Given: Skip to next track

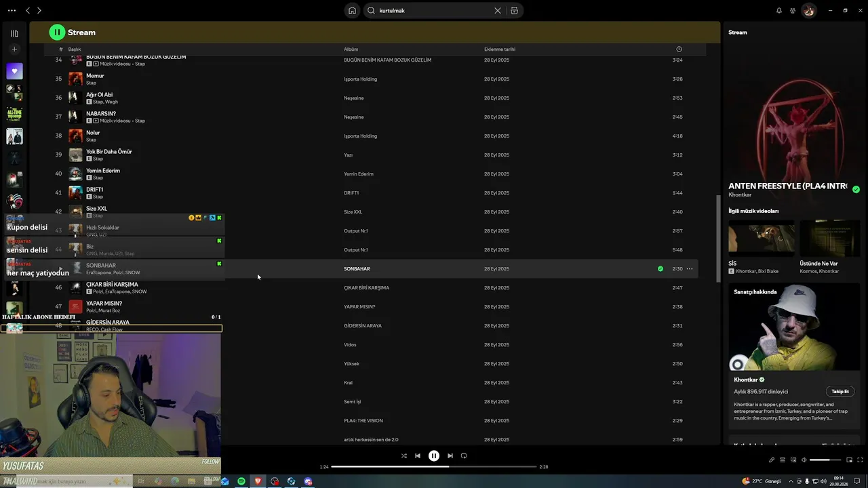Looking at the screenshot, I should click(x=450, y=456).
